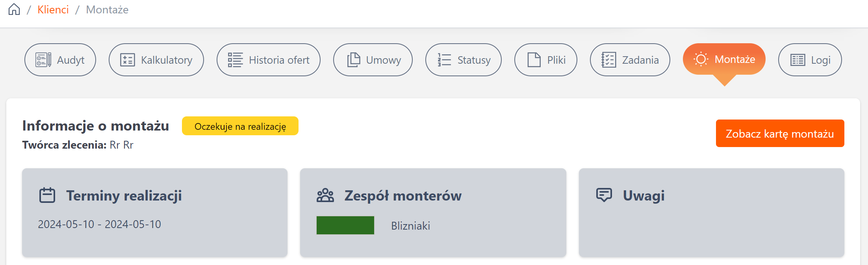Click the Statusy numbered list icon
The image size is (868, 265).
444,60
